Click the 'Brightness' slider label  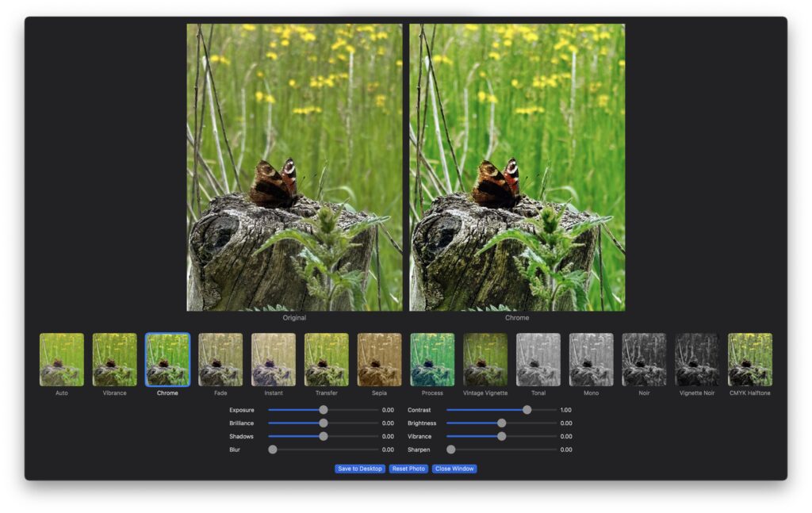[x=422, y=423]
